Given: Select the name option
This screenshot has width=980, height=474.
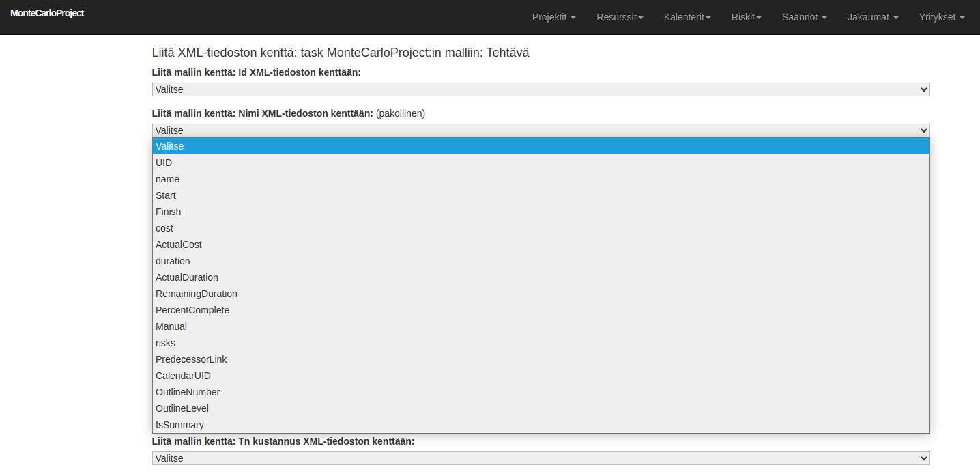Looking at the screenshot, I should click(167, 179).
